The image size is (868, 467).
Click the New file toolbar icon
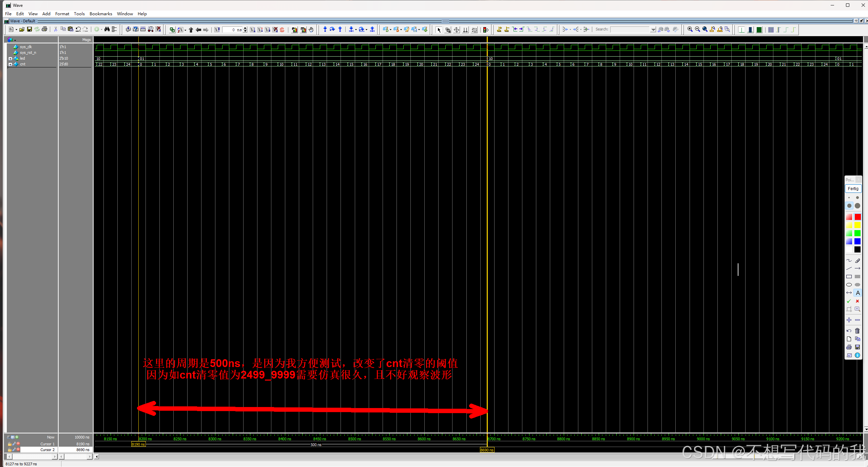click(11, 29)
